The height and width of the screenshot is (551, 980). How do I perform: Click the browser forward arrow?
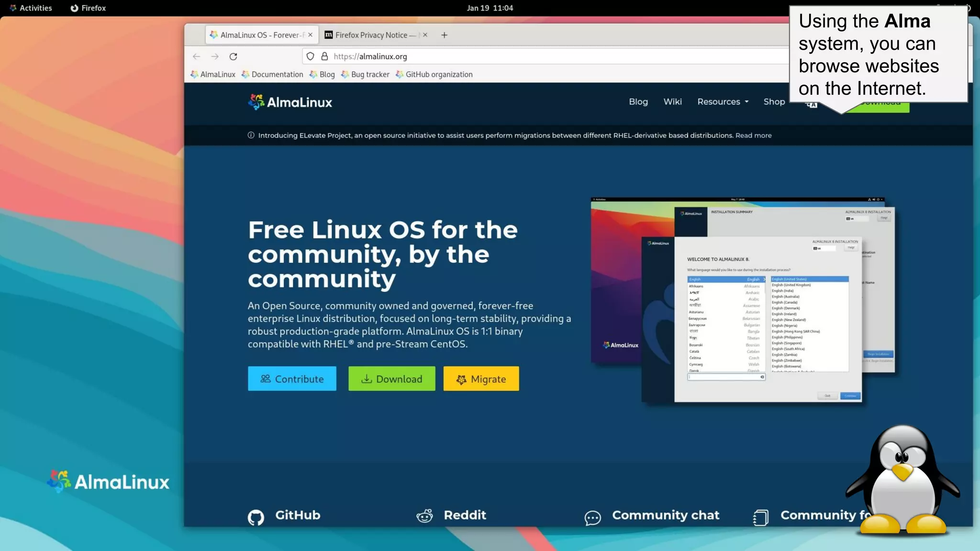point(215,56)
